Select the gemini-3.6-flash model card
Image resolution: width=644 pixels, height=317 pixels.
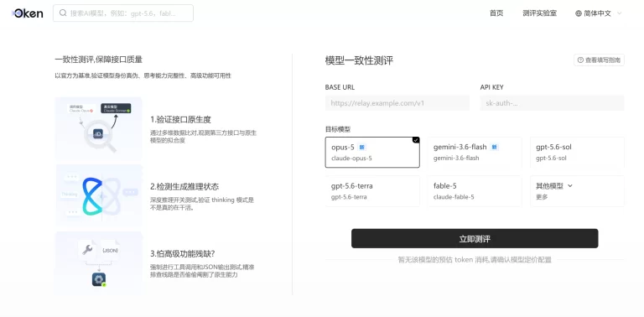(475, 153)
